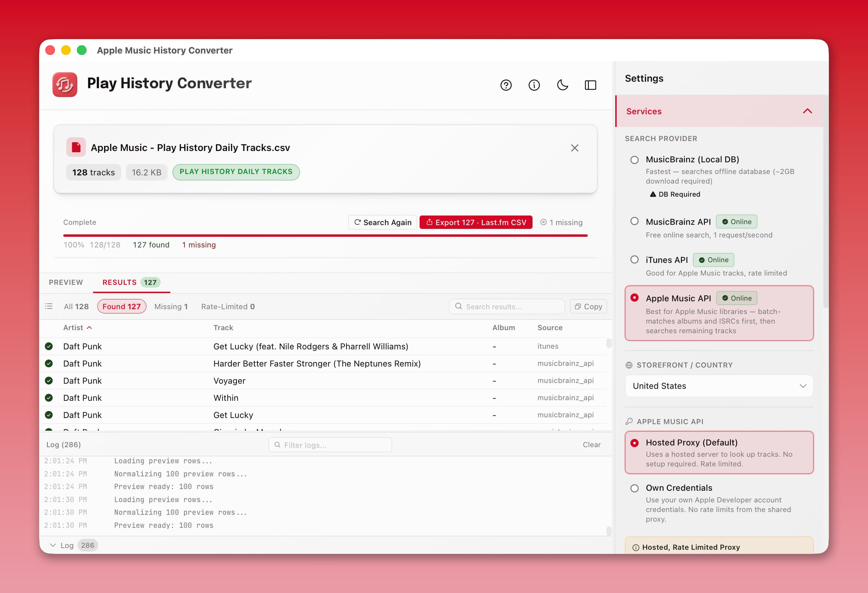Open the help question mark icon
The width and height of the screenshot is (868, 593).
pyautogui.click(x=506, y=85)
